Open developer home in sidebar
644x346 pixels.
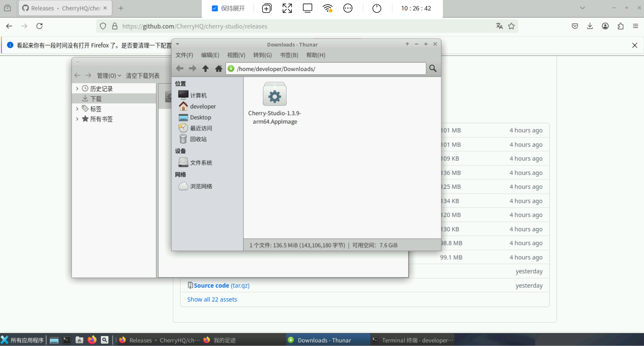[x=197, y=106]
